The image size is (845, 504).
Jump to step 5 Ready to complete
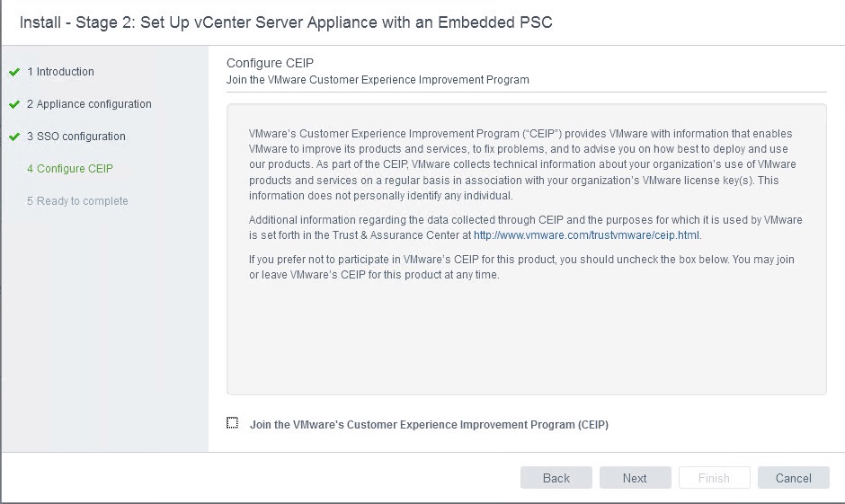pyautogui.click(x=77, y=201)
